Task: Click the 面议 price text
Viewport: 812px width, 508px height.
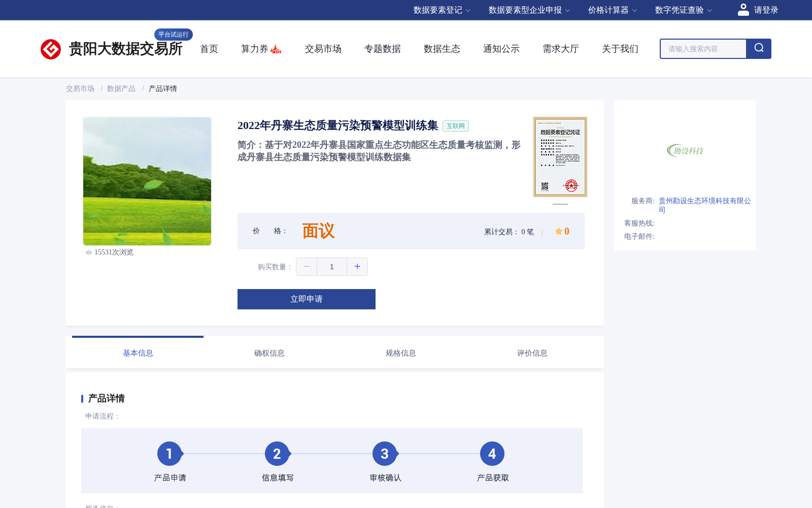Action: [318, 231]
